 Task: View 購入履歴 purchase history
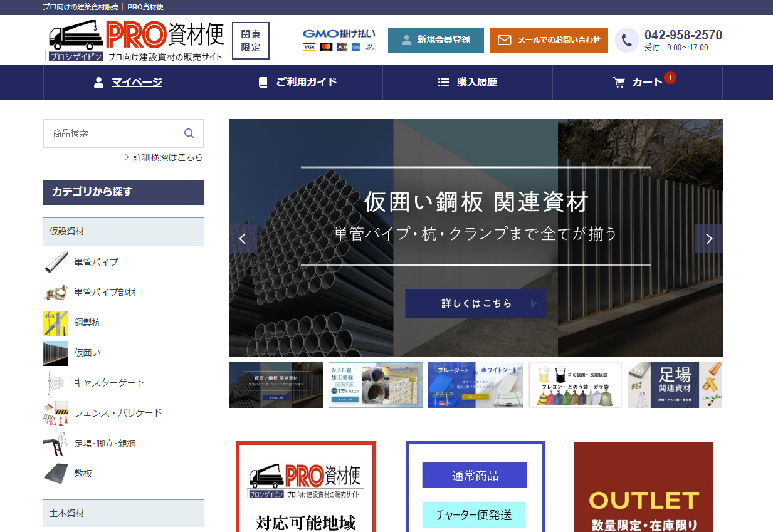(x=468, y=83)
